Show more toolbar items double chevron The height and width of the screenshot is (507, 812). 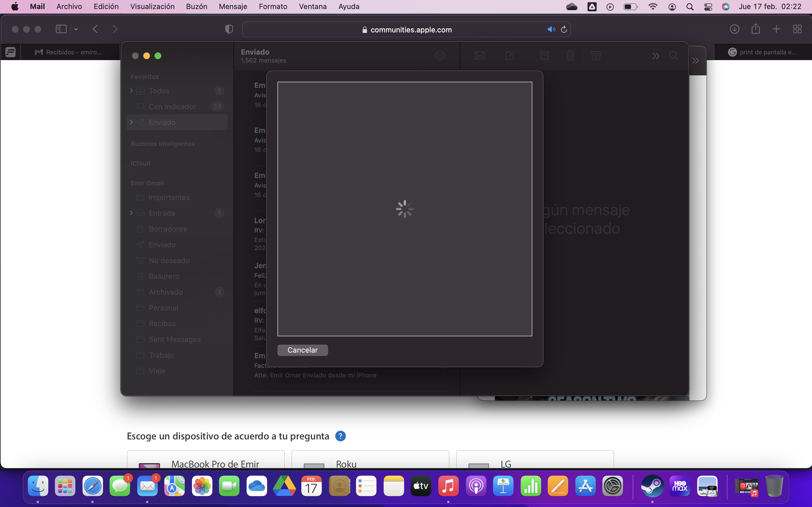pos(656,56)
